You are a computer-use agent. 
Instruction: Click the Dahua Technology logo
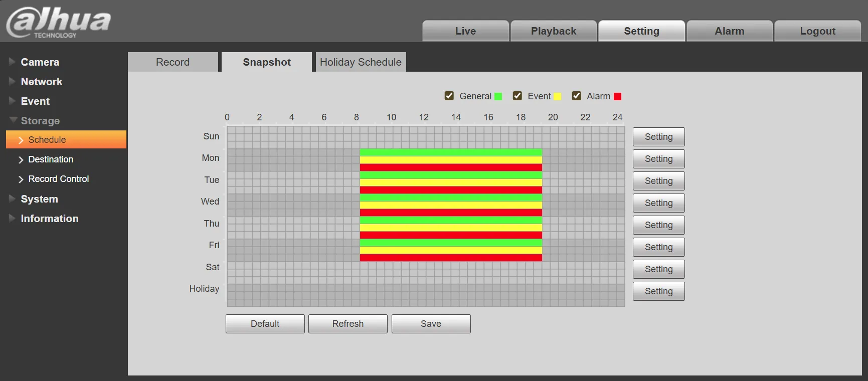click(59, 23)
